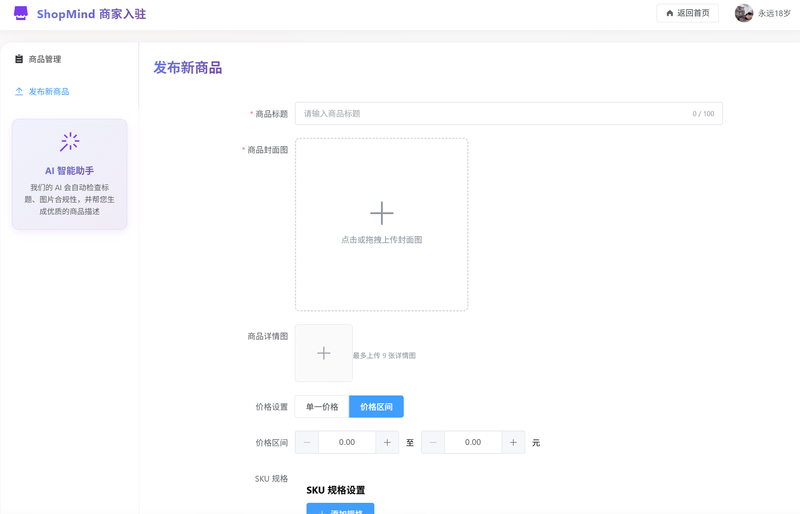This screenshot has height=514, width=800.
Task: Click the 添加规格 button under SKU 规格设置
Action: [x=340, y=509]
